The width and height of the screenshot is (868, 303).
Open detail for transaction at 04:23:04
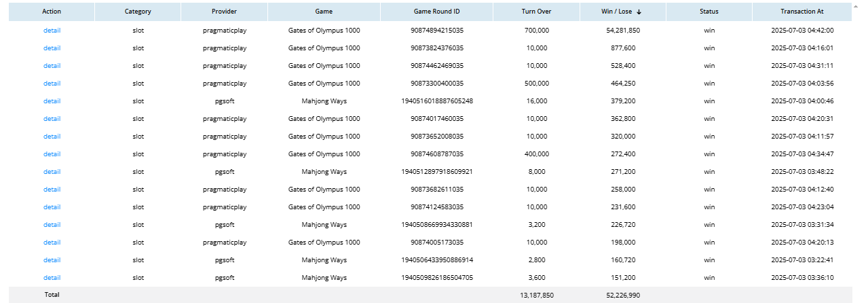[x=52, y=207]
